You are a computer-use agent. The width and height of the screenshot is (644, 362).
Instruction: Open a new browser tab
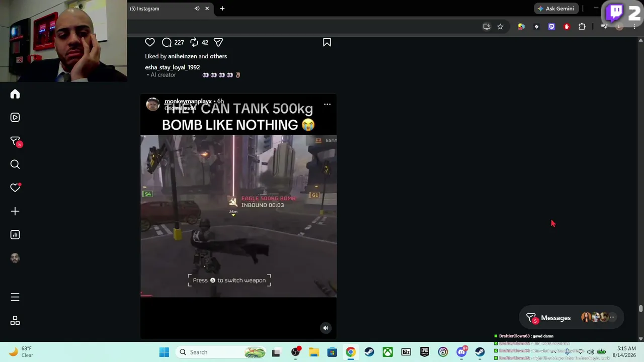(x=222, y=9)
